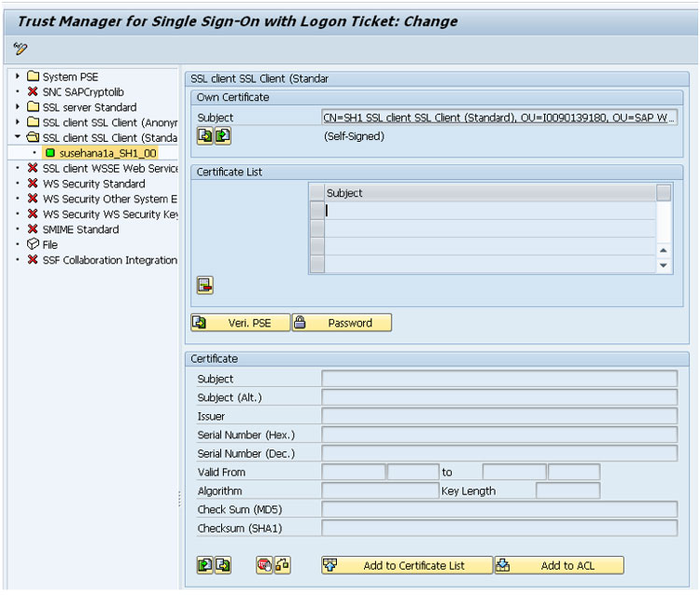Click the icon right of the red stop-sign
The height and width of the screenshot is (595, 700).
pyautogui.click(x=281, y=565)
